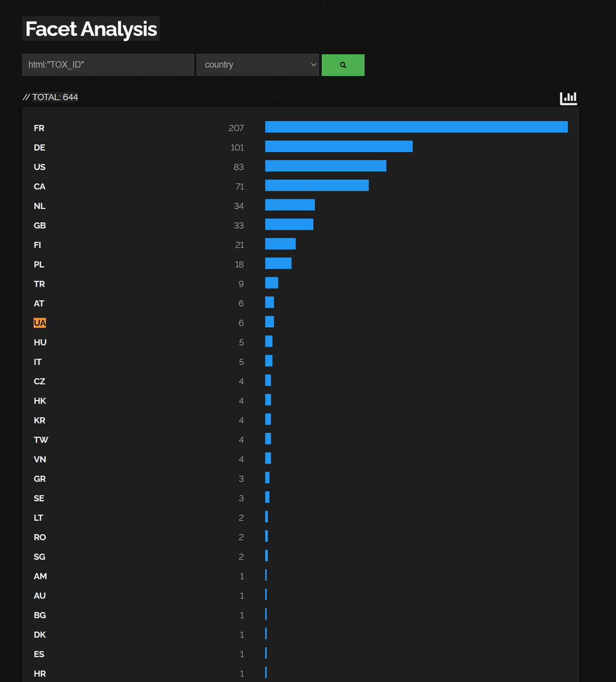Select the GB country label

coord(40,225)
